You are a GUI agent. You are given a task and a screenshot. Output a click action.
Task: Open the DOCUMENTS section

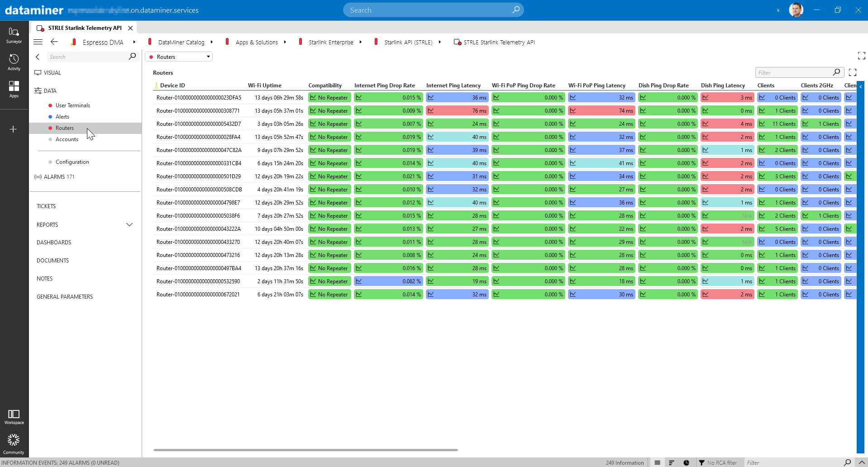(53, 261)
